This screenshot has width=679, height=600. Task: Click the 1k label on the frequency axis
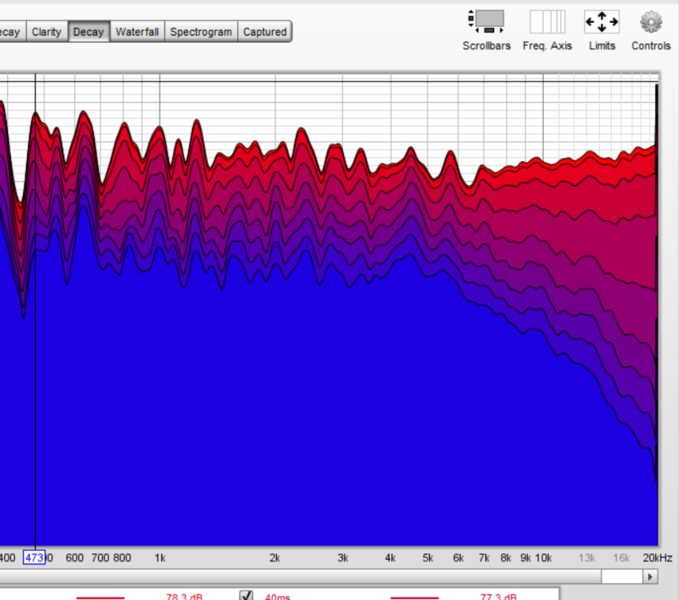pyautogui.click(x=160, y=557)
